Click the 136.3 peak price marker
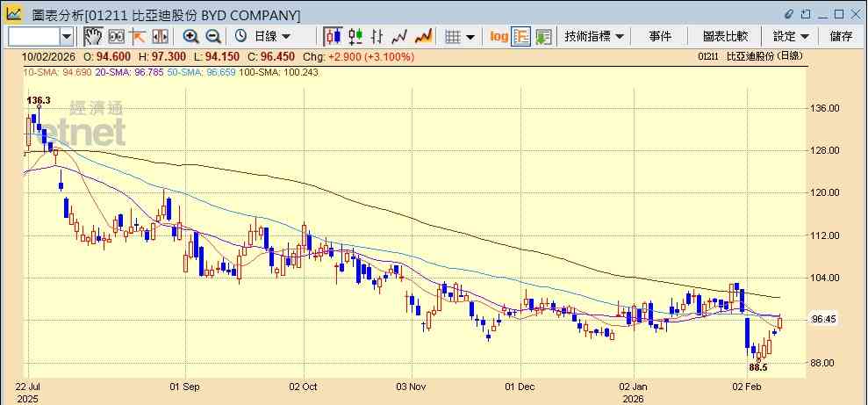This screenshot has height=405, width=868. (39, 100)
